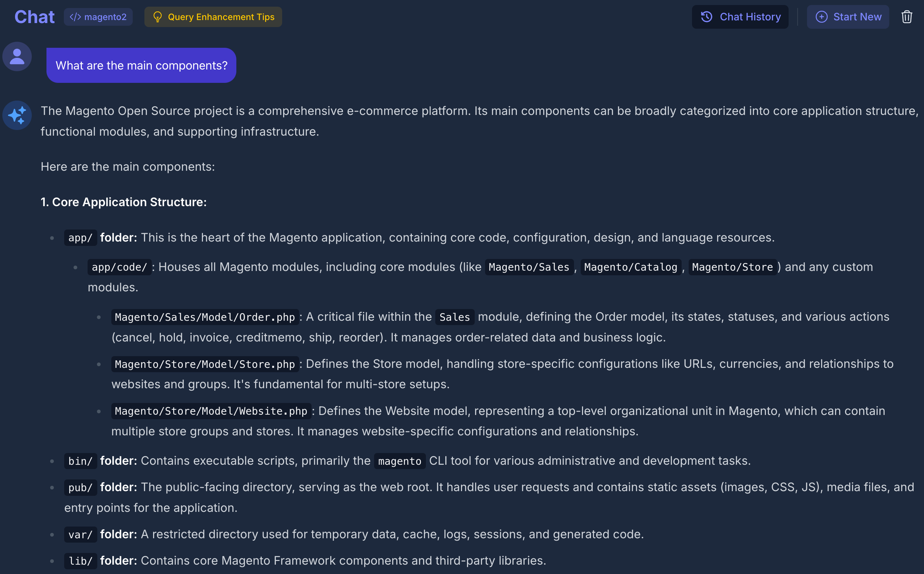This screenshot has width=924, height=574.
Task: Click the Magento/Store/Model/Website.php code tag
Action: pos(211,411)
